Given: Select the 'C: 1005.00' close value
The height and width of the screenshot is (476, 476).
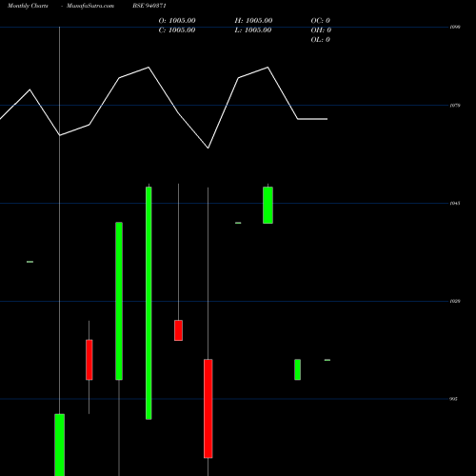Looking at the screenshot, I should 177,30.
